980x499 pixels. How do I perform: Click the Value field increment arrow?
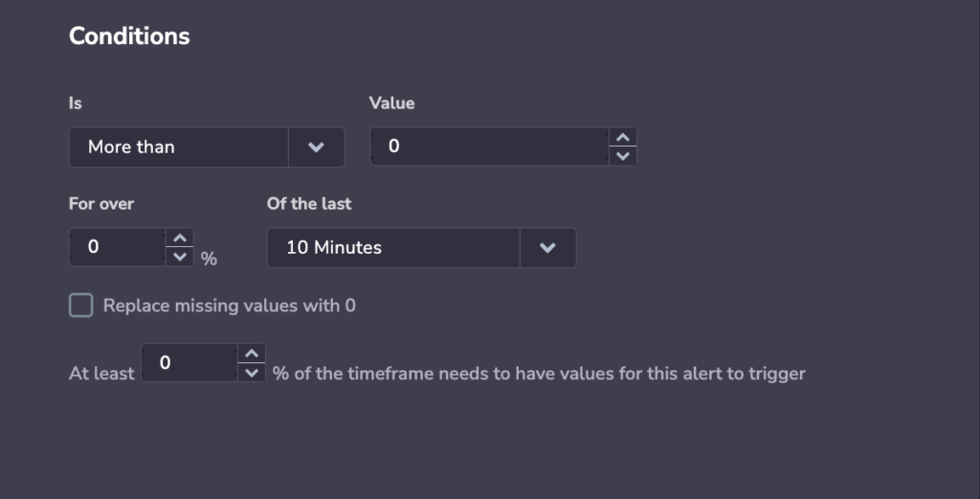[623, 138]
